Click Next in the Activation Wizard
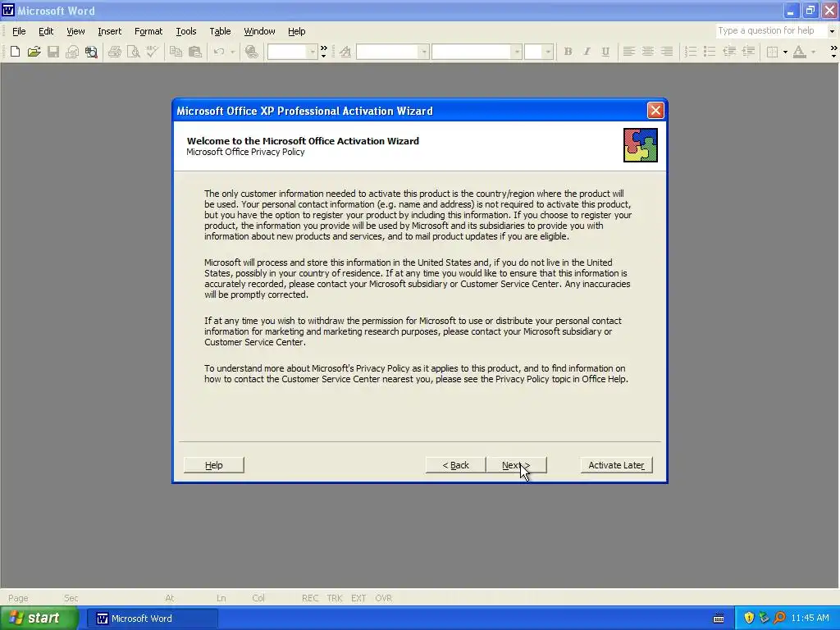The height and width of the screenshot is (630, 840). [516, 465]
